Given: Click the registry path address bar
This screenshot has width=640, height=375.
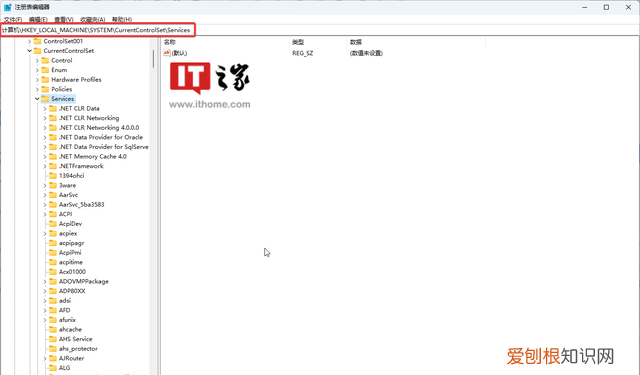Looking at the screenshot, I should pos(320,30).
